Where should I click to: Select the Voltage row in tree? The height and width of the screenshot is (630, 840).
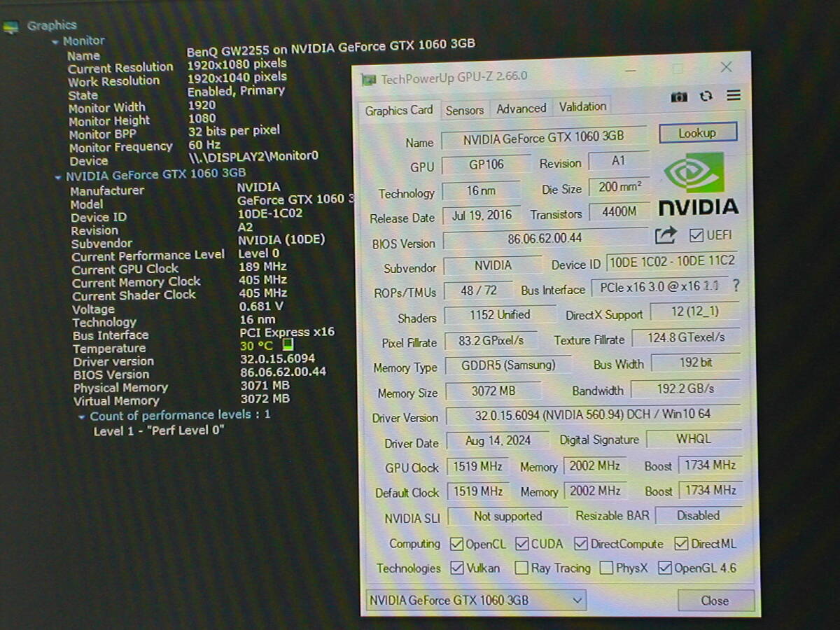click(178, 308)
